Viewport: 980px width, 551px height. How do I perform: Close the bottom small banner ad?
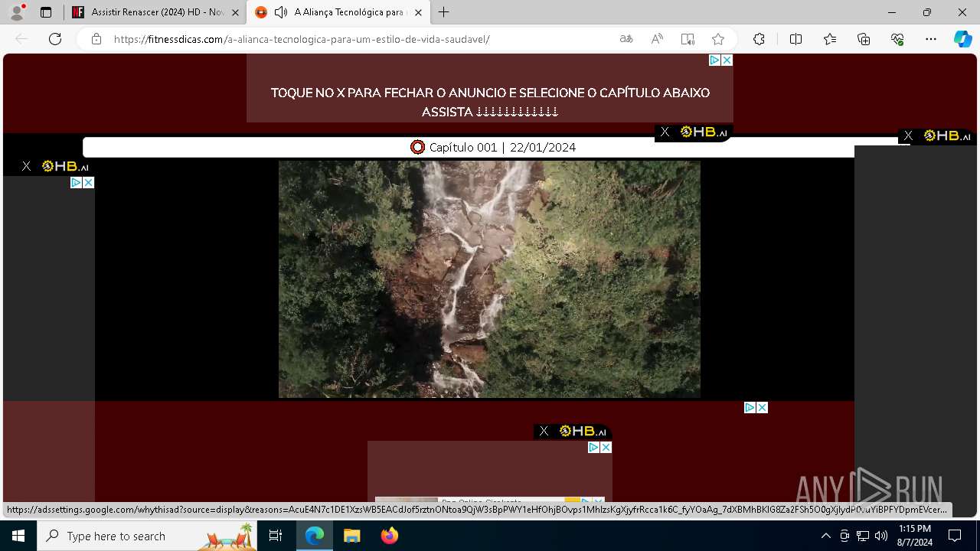(606, 447)
